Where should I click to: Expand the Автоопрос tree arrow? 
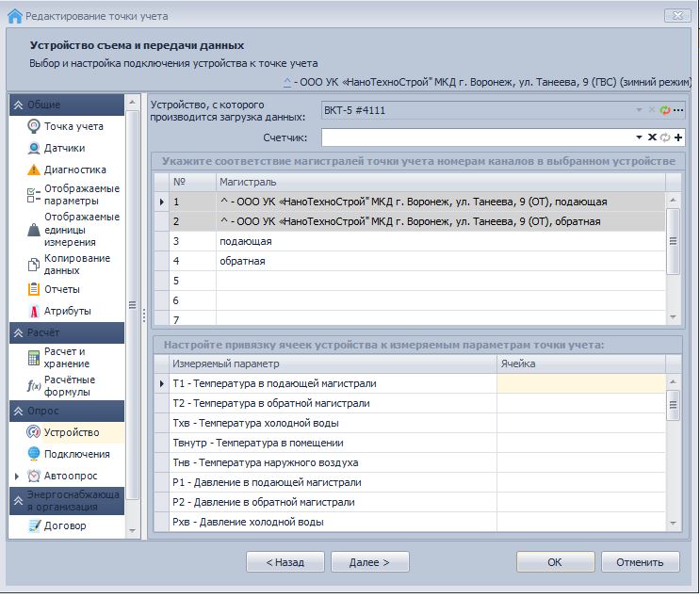point(17,477)
